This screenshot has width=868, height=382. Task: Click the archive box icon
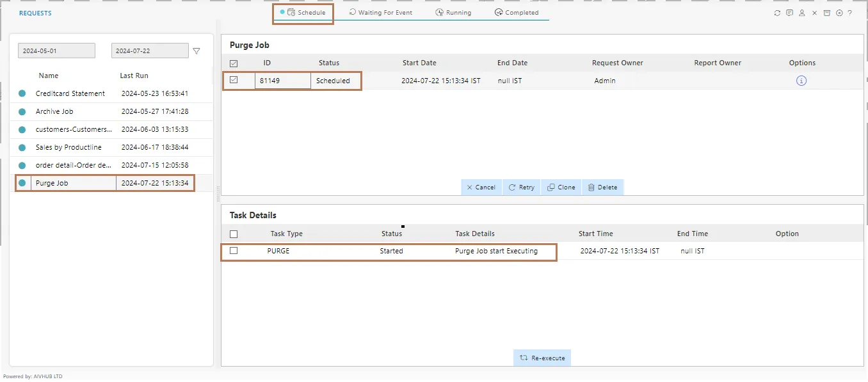click(x=826, y=13)
